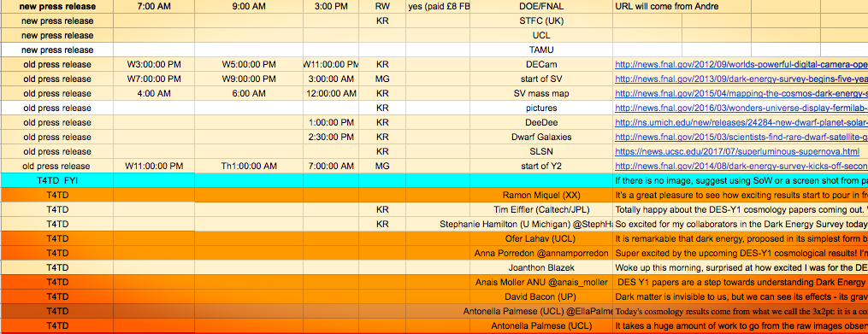The width and height of the screenshot is (868, 334).
Task: Select the 'URL will come from Andre' cell
Action: pos(647,7)
